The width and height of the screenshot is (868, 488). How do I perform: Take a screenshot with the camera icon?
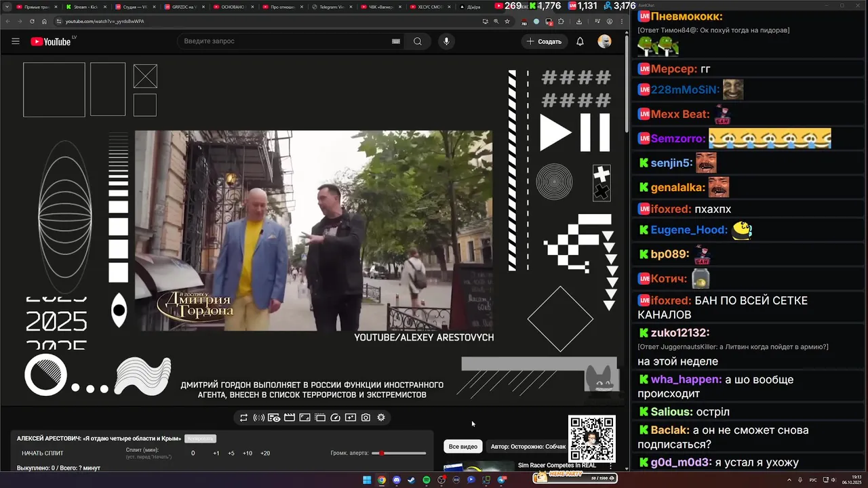pos(366,418)
